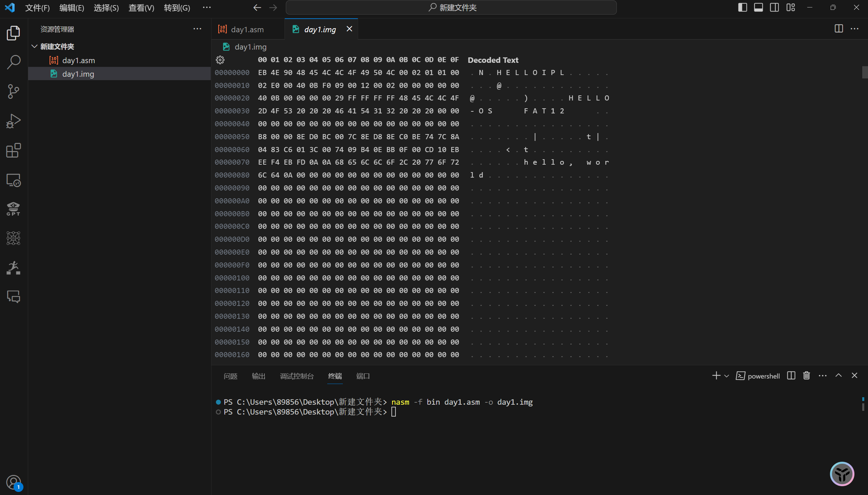Click the floating AI assistant button
Image resolution: width=868 pixels, height=495 pixels.
pos(842,474)
